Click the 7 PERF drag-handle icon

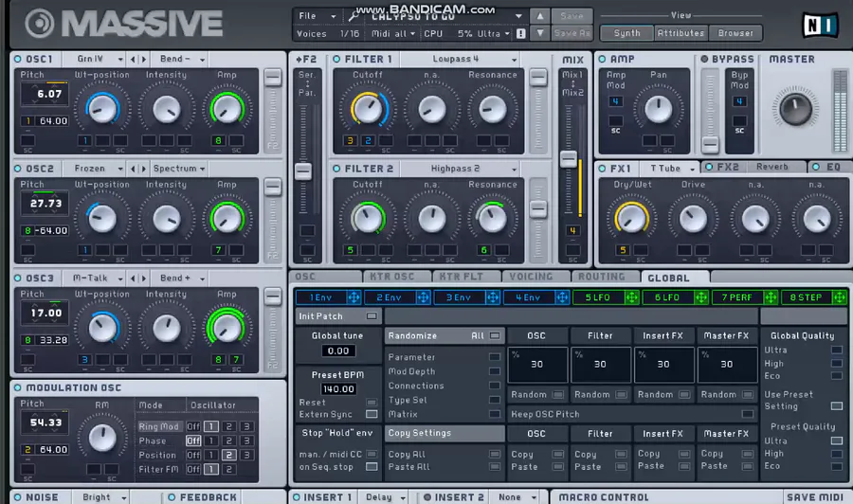click(x=771, y=297)
